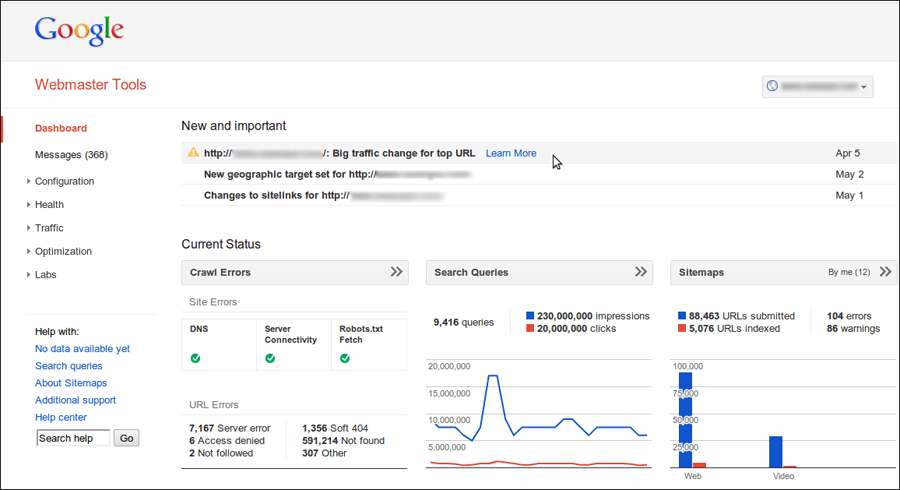Click the May 2 date
The image size is (900, 490).
point(849,174)
